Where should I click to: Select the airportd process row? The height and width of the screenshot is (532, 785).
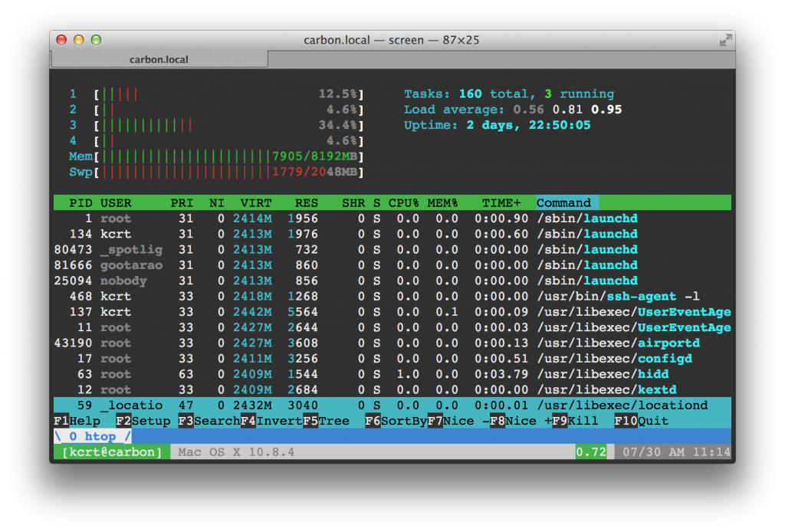392,343
